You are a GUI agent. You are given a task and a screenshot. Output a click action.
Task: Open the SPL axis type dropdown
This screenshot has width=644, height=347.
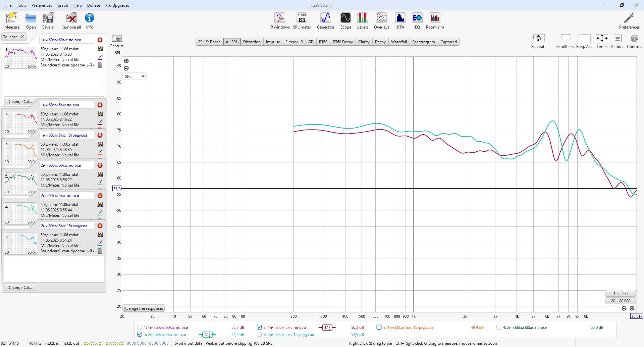[135, 77]
